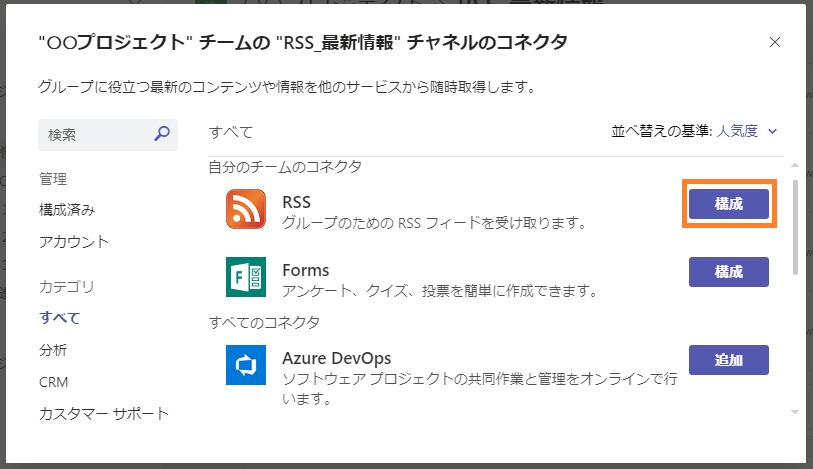The width and height of the screenshot is (813, 469).
Task: Click Forms description アンケート、クイズ、投票
Action: [440, 291]
